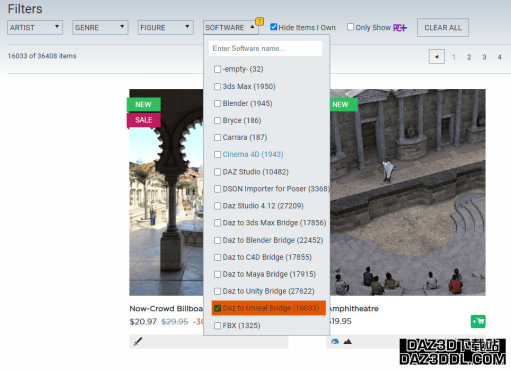511x370 pixels.
Task: Go to results page 2
Action: pyautogui.click(x=469, y=57)
